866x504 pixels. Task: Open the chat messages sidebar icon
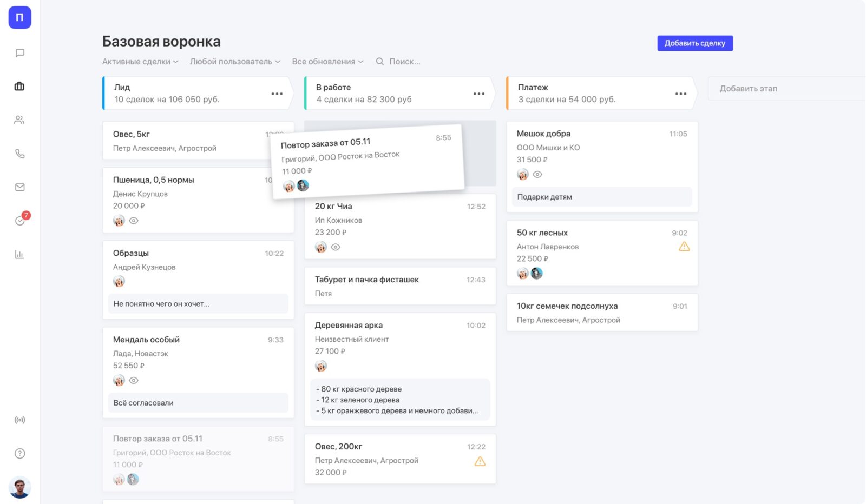pyautogui.click(x=20, y=53)
